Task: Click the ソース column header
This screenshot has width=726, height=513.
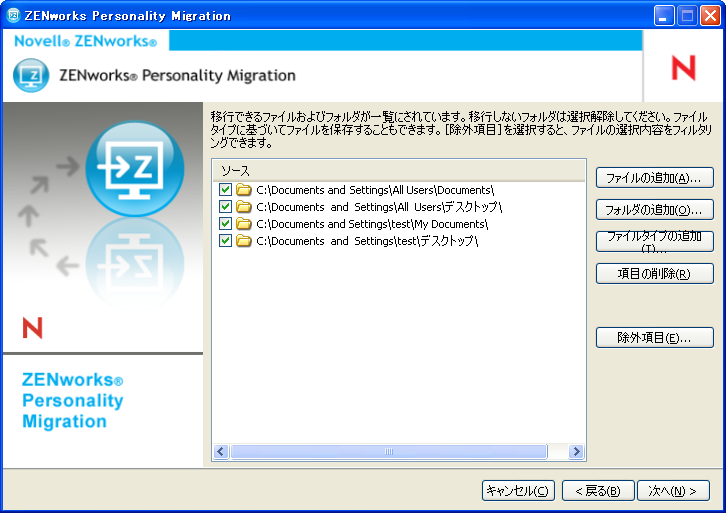Action: tap(399, 171)
